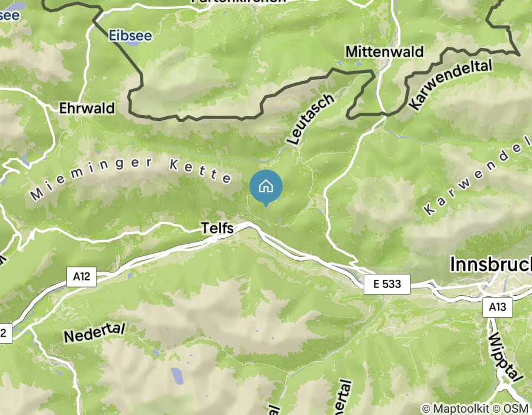Click the Mittenwald town label
The width and height of the screenshot is (532, 415).
click(384, 52)
